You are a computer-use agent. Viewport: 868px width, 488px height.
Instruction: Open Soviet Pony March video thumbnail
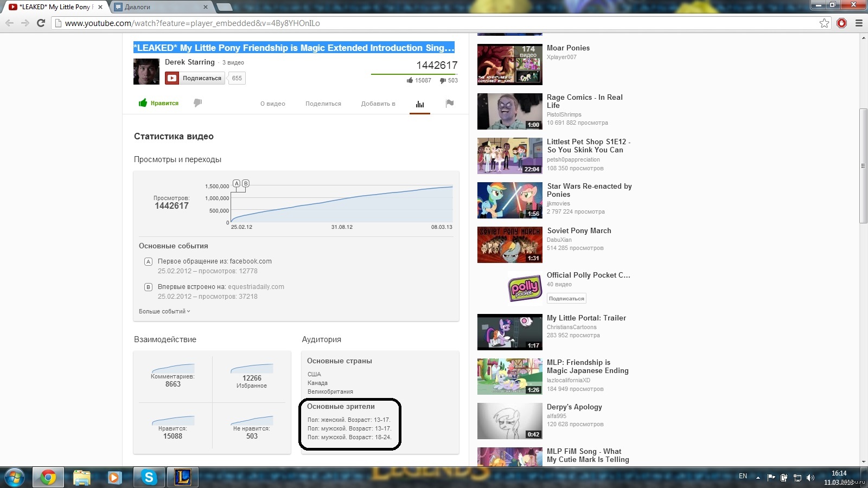(x=509, y=245)
